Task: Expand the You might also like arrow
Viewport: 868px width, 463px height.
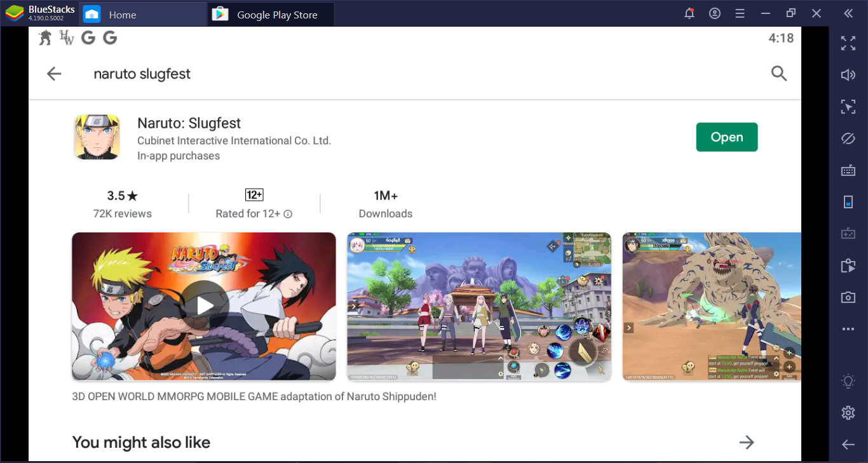Action: point(747,442)
